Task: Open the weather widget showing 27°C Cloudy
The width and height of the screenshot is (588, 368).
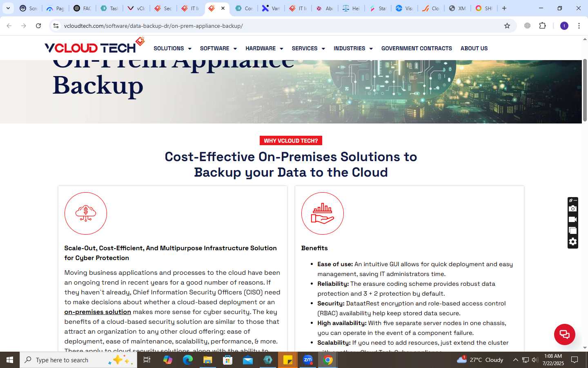Action: [480, 360]
